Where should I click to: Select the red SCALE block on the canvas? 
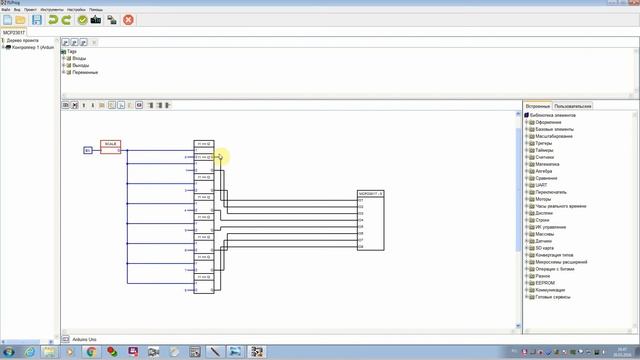(111, 147)
